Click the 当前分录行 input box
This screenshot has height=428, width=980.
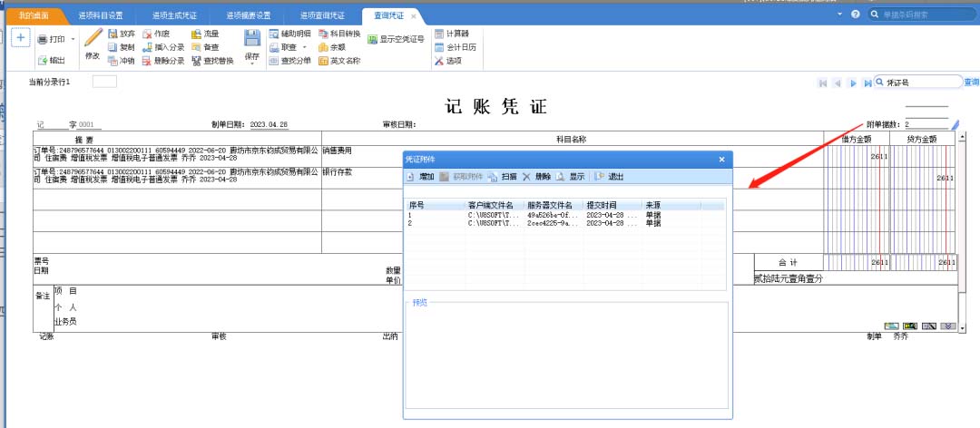coord(104,82)
